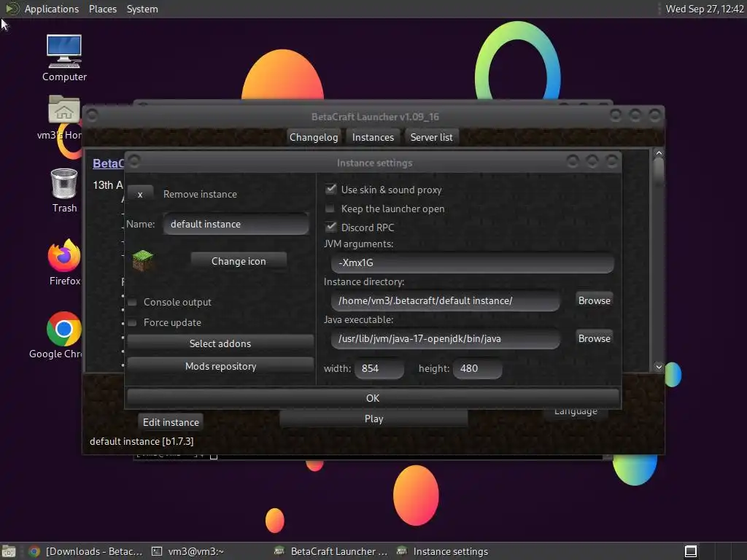This screenshot has height=560, width=747.
Task: Open the Applications menu
Action: (x=52, y=9)
